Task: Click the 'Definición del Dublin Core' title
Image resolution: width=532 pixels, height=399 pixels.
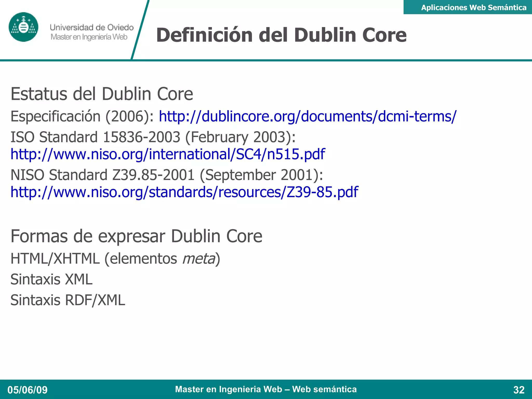Action: [x=281, y=35]
